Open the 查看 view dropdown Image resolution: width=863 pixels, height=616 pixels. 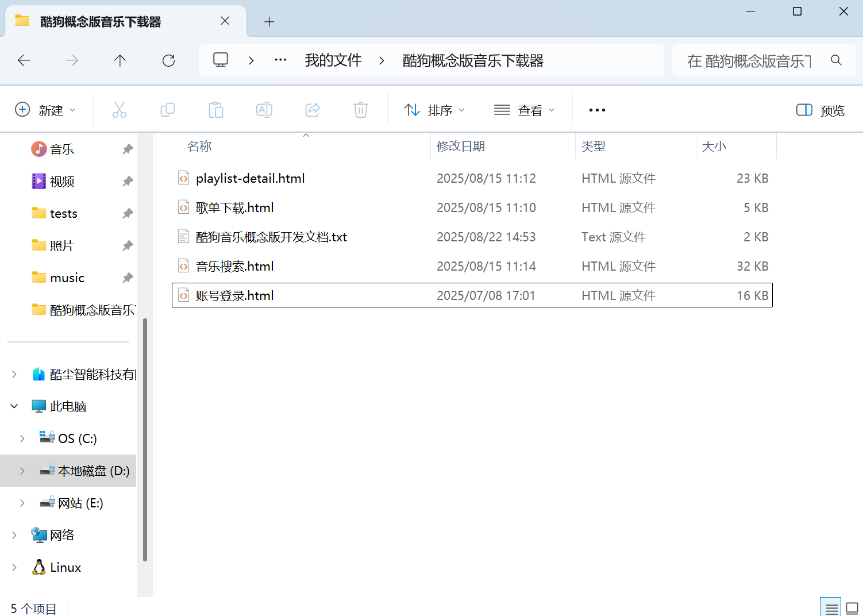click(525, 110)
